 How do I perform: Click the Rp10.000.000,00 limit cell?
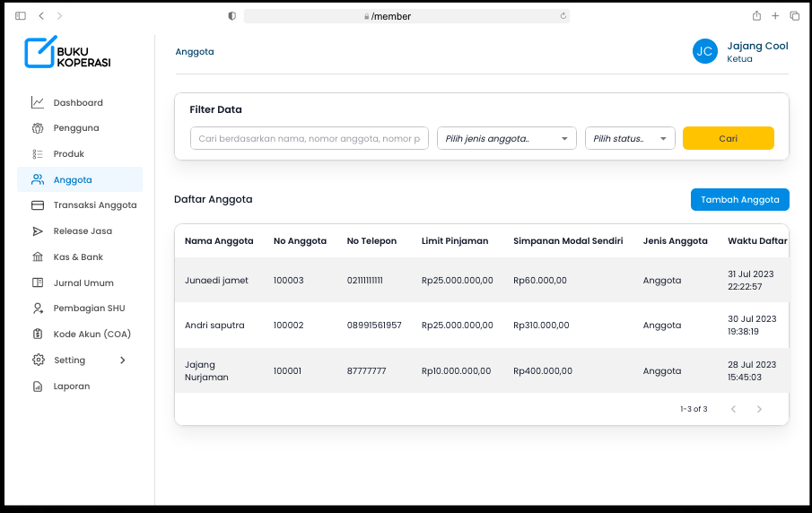[456, 371]
